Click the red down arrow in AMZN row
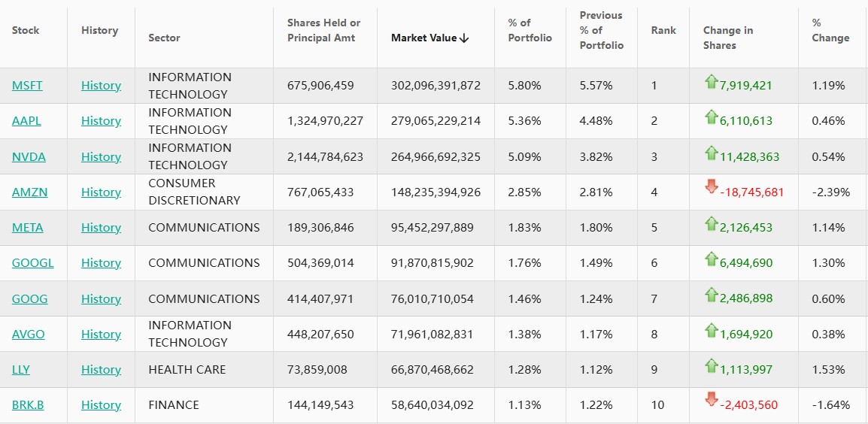The width and height of the screenshot is (868, 424). point(711,188)
